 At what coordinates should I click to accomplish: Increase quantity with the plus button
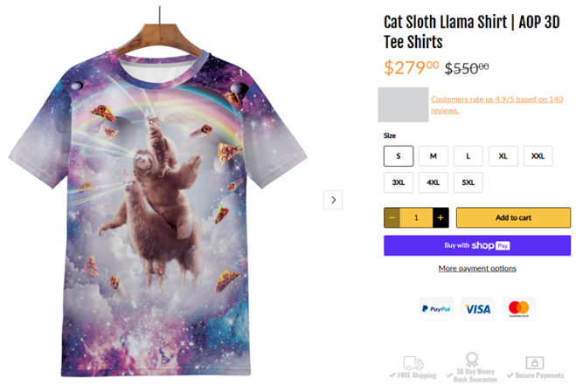pos(441,217)
